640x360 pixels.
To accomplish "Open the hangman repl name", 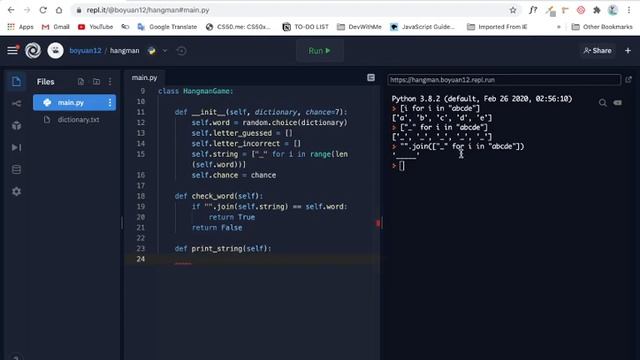I will click(x=124, y=51).
